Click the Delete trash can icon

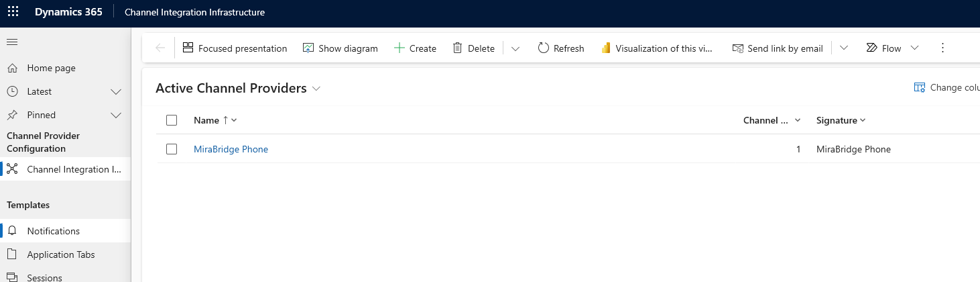pyautogui.click(x=458, y=48)
